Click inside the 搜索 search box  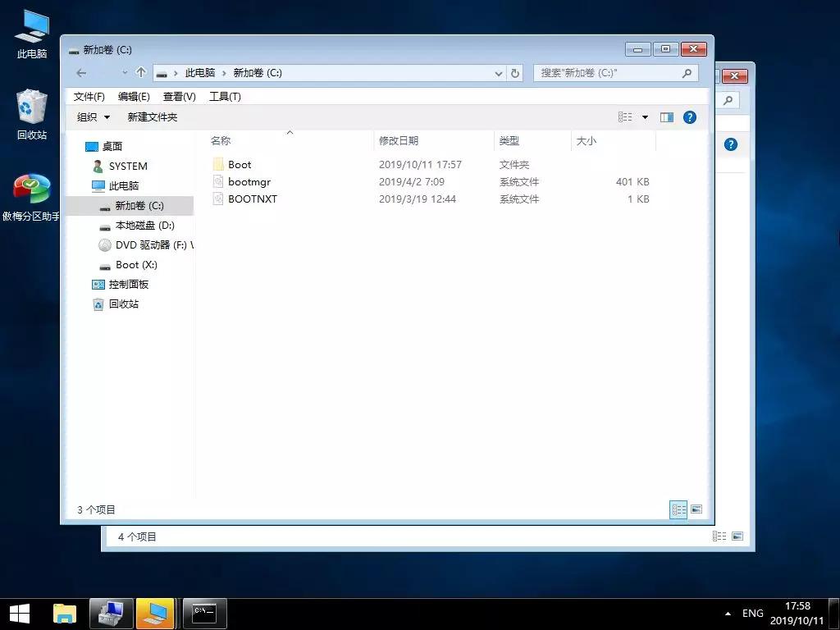coord(607,73)
